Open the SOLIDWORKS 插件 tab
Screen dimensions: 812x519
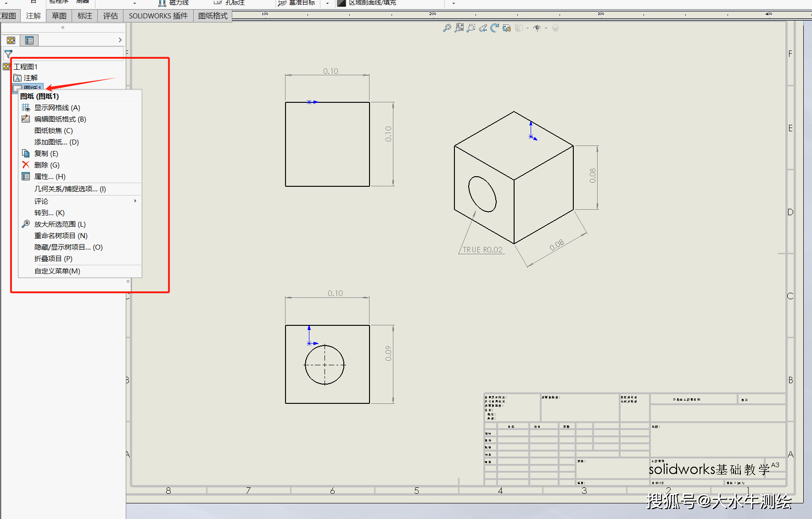click(158, 15)
